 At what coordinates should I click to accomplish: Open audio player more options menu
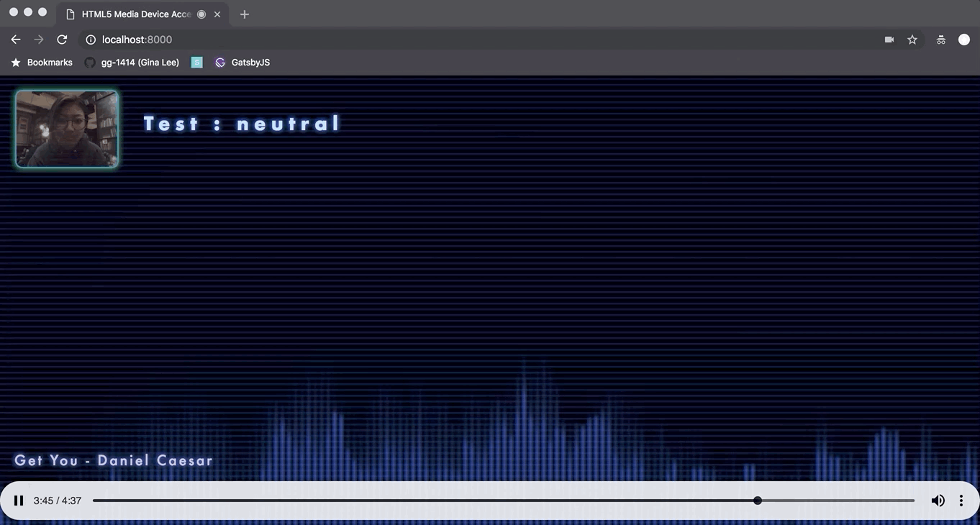click(x=961, y=501)
